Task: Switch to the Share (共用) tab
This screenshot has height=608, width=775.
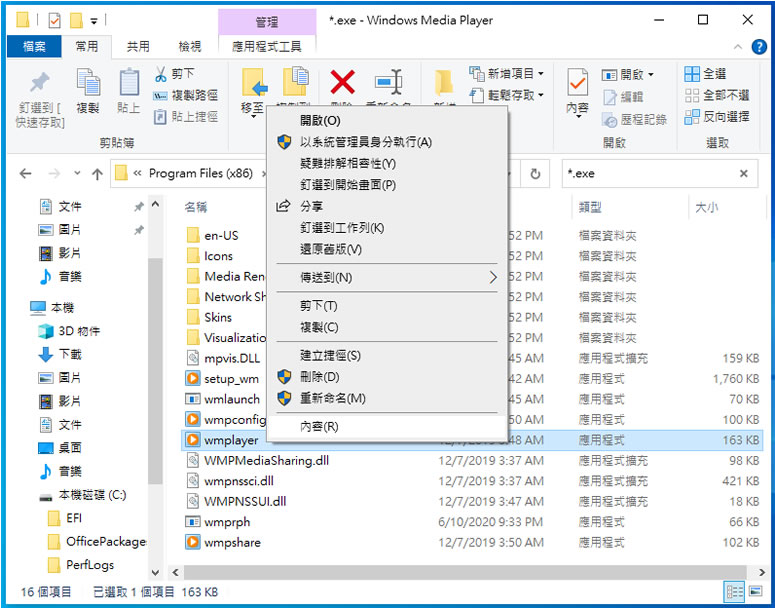Action: point(138,47)
